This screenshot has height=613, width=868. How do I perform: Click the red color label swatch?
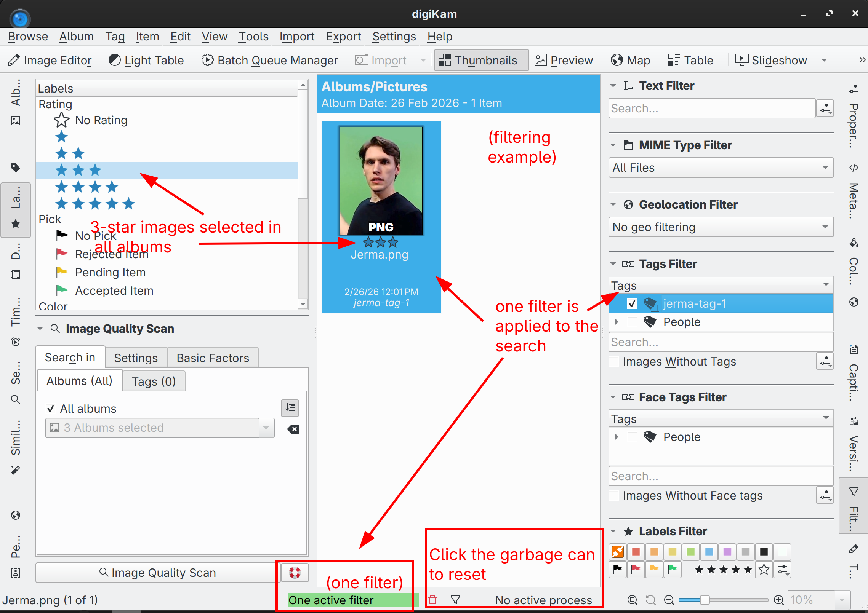point(636,552)
